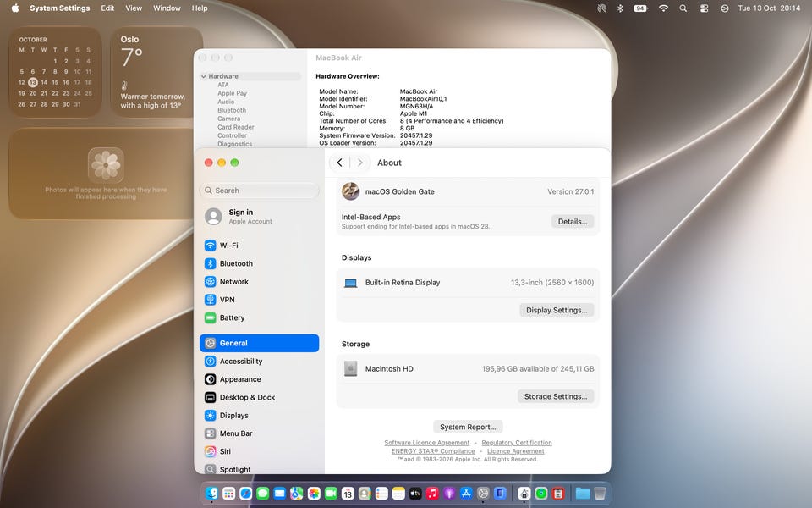Viewport: 812px width, 508px height.
Task: Click the Search field in System Settings
Action: tap(259, 190)
